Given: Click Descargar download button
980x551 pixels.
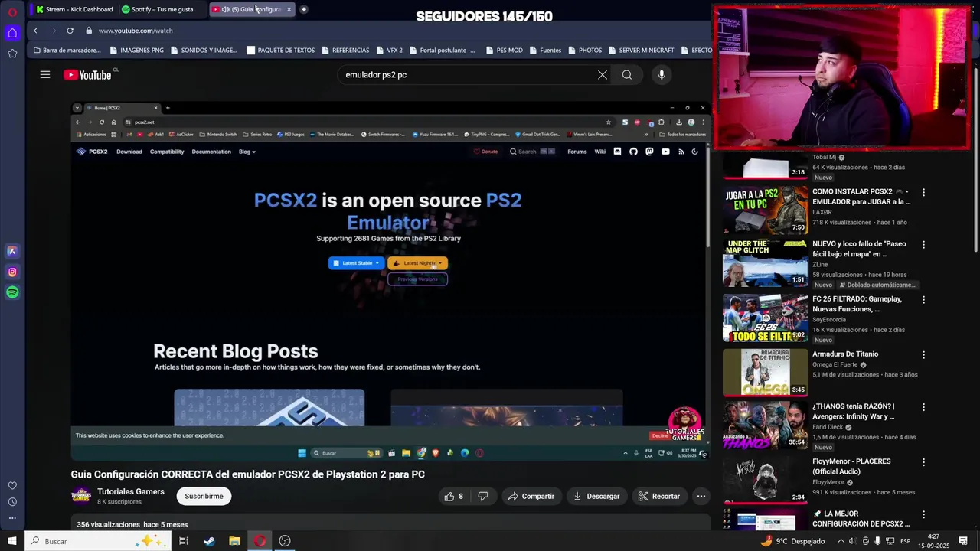Looking at the screenshot, I should [x=596, y=496].
